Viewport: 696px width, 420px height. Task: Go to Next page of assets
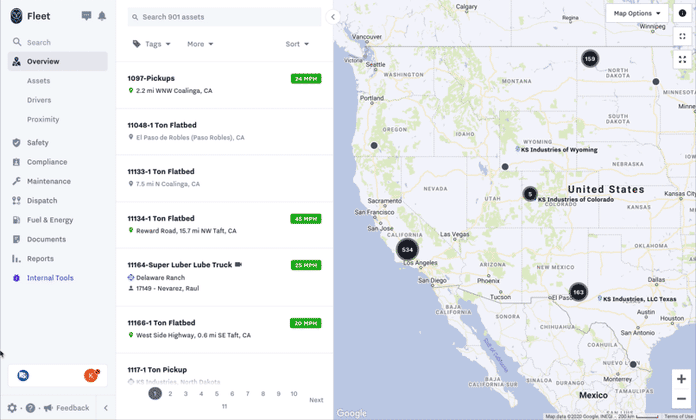(316, 399)
